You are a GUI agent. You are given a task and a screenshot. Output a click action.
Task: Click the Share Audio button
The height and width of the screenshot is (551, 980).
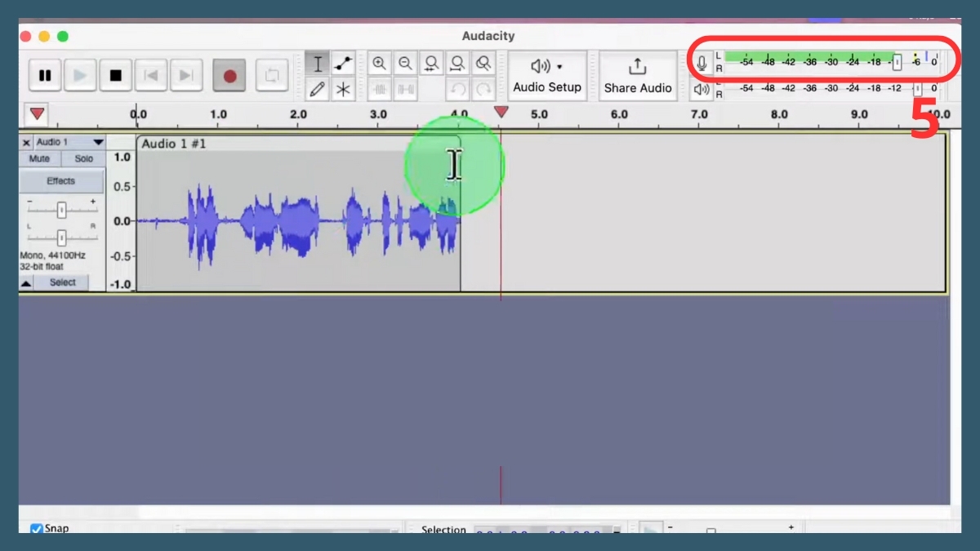637,76
